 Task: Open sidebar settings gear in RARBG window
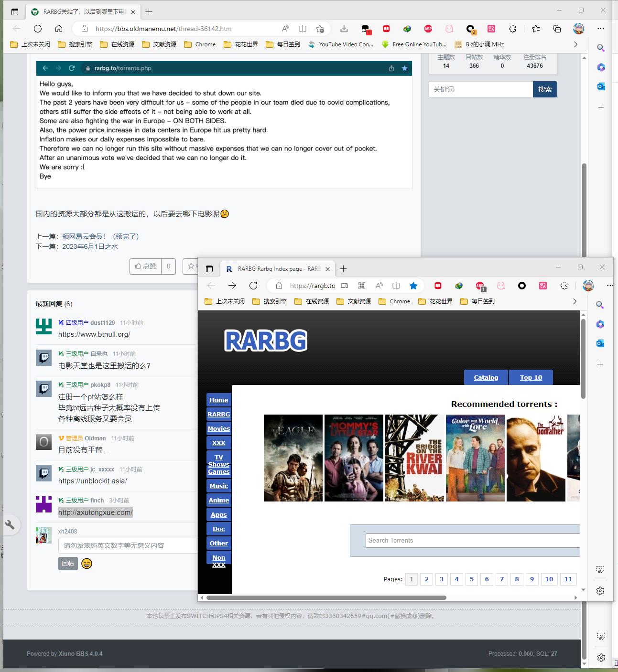(x=600, y=591)
